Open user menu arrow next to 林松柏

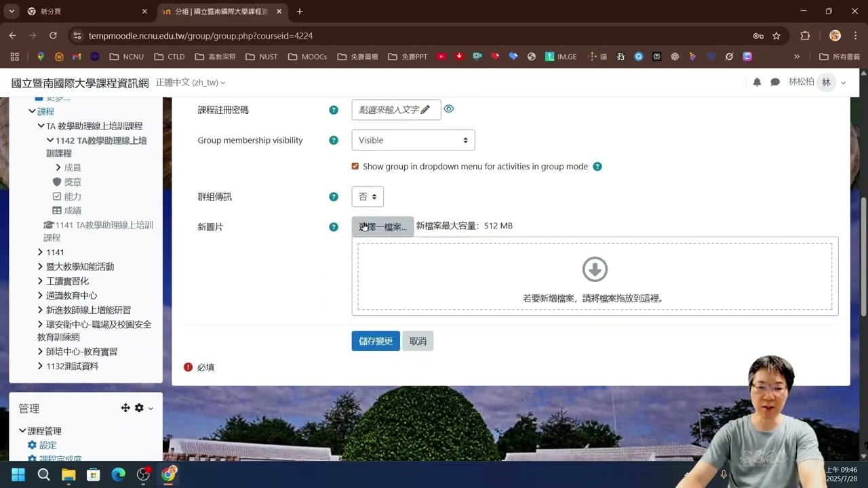tap(843, 83)
